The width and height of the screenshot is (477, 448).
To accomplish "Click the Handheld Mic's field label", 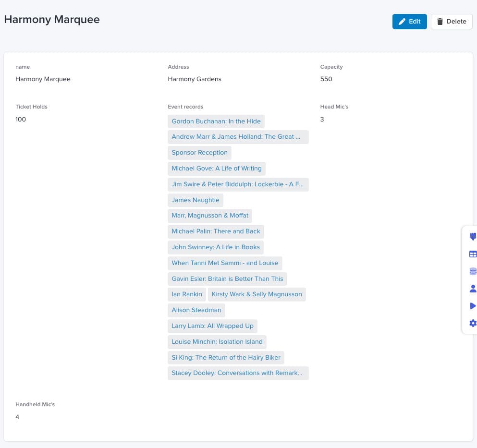I will [35, 404].
